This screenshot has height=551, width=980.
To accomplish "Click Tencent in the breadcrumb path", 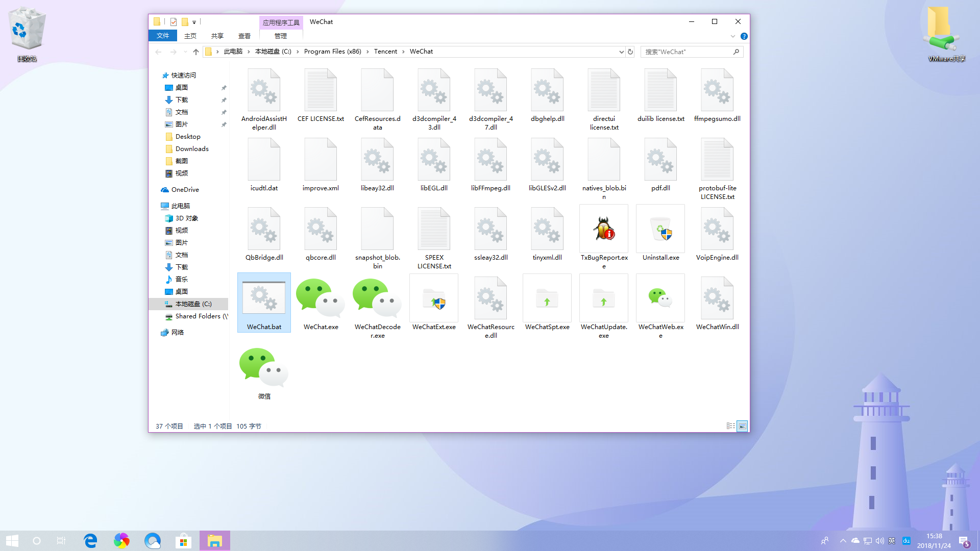I will click(x=385, y=52).
